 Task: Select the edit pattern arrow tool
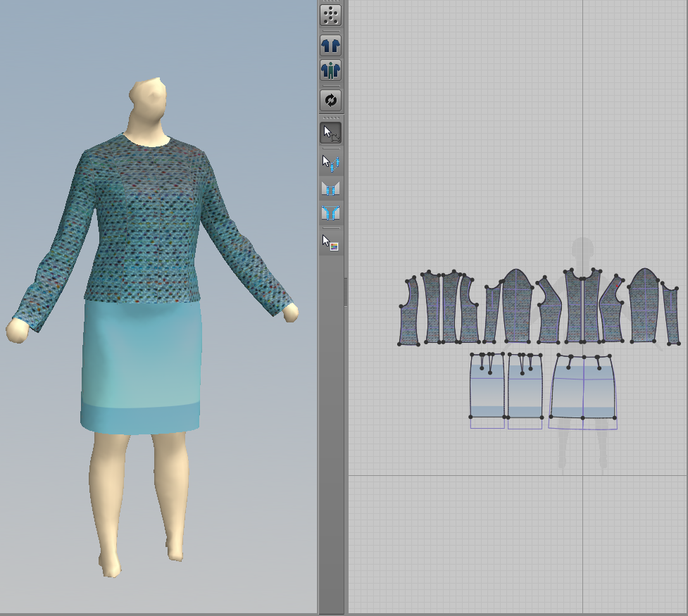(x=330, y=133)
